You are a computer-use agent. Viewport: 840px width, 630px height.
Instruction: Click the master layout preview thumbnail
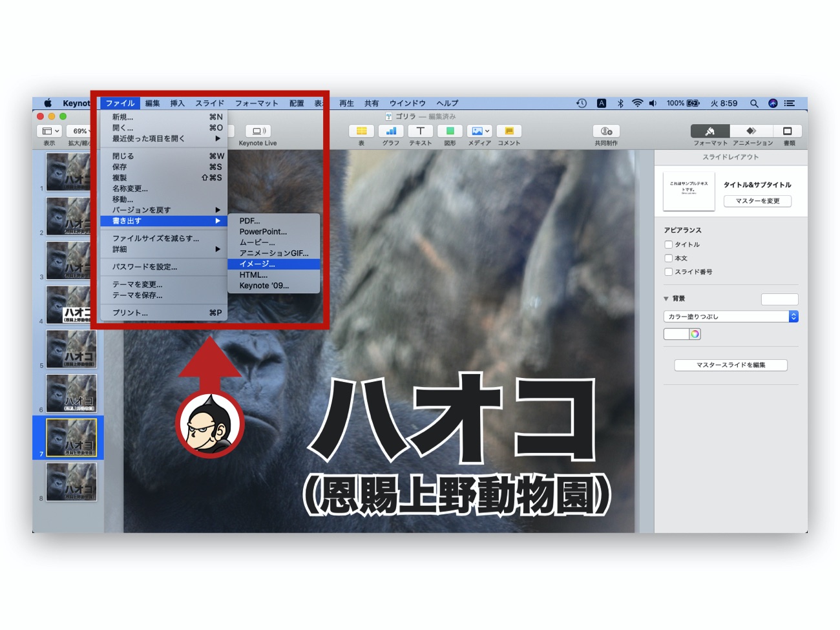(689, 191)
